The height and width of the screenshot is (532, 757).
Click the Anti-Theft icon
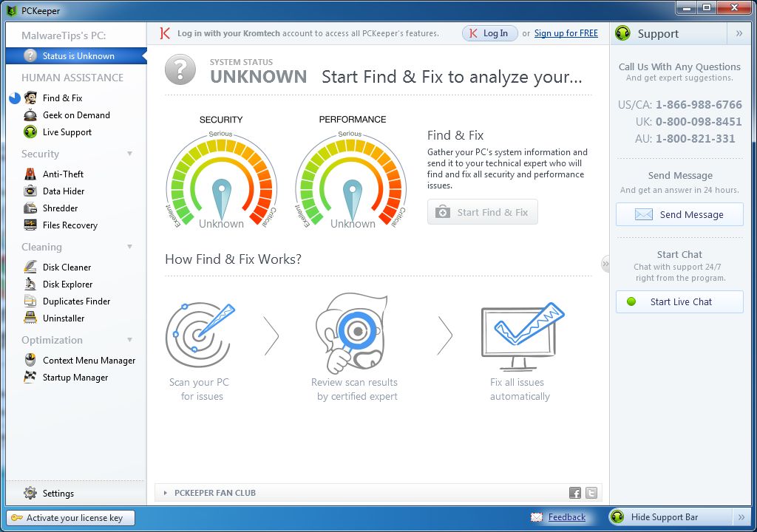point(30,174)
